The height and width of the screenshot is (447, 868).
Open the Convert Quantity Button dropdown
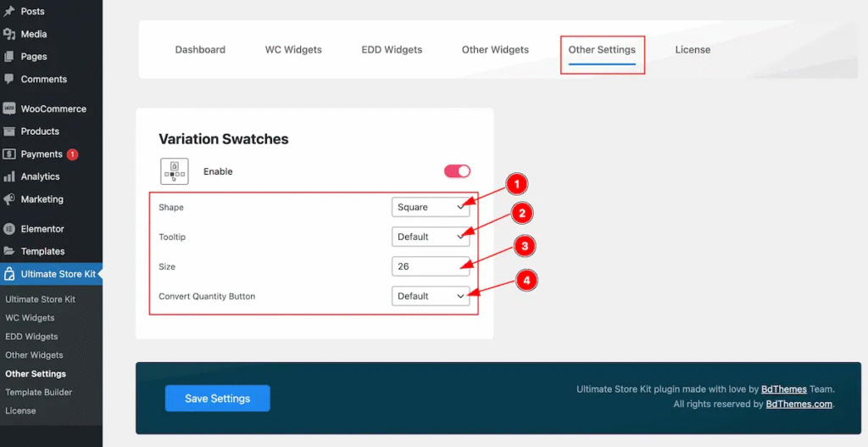click(x=431, y=296)
